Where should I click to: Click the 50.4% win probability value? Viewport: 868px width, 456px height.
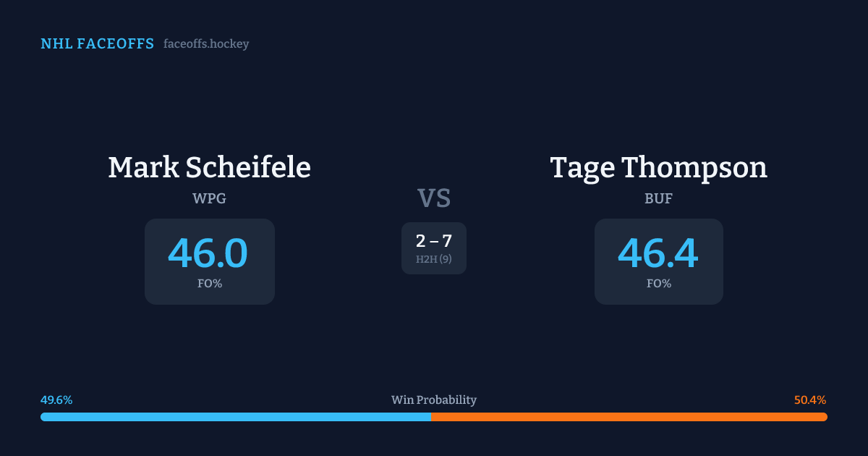[x=810, y=400]
